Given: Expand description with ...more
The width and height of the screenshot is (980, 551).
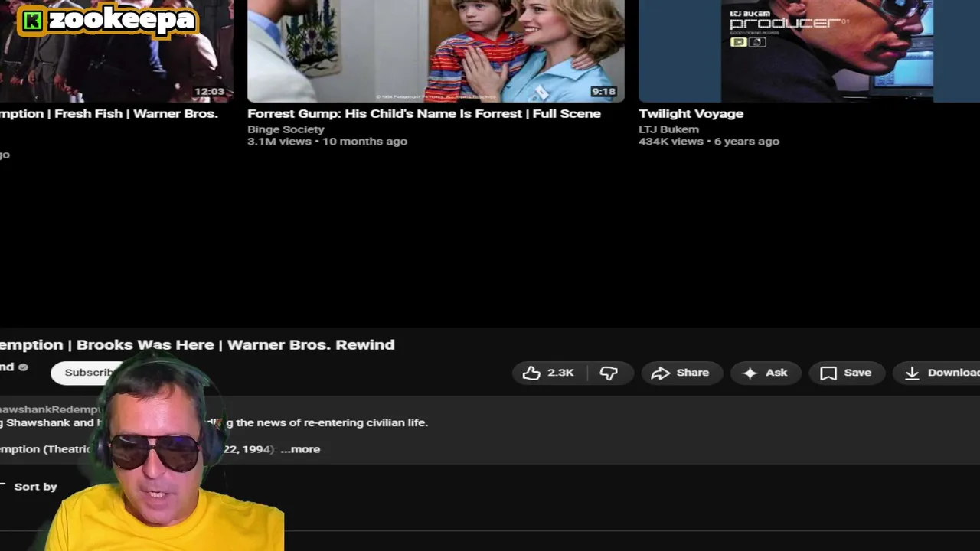Looking at the screenshot, I should pos(300,449).
